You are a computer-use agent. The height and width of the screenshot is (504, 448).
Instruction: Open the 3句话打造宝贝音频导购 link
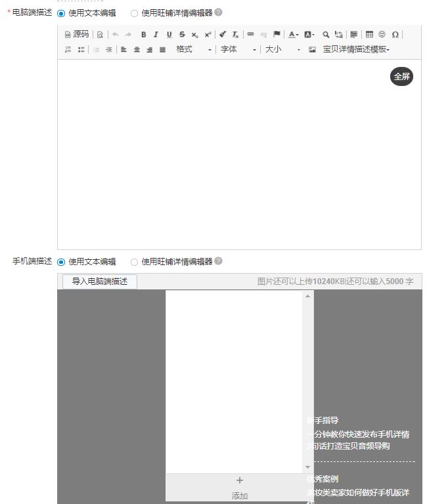pyautogui.click(x=348, y=446)
